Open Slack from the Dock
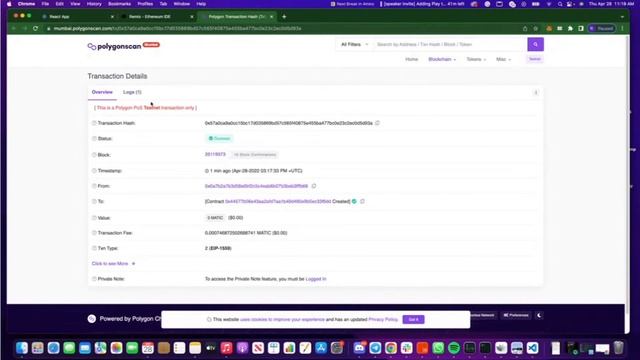The width and height of the screenshot is (640, 360). point(407,348)
